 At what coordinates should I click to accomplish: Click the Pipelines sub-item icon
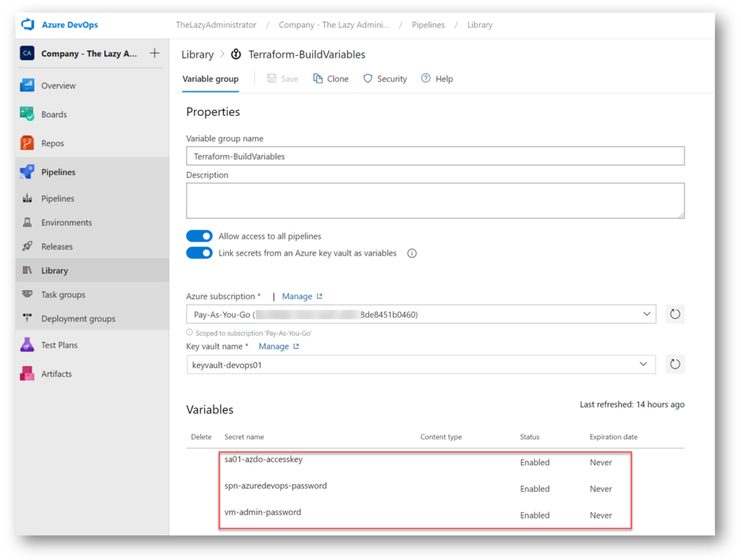coord(27,198)
